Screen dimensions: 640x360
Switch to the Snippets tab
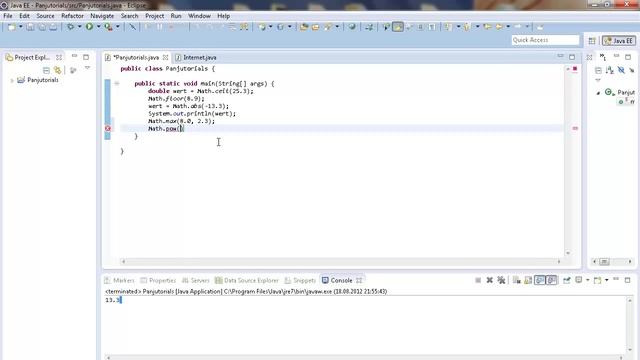tap(300, 280)
